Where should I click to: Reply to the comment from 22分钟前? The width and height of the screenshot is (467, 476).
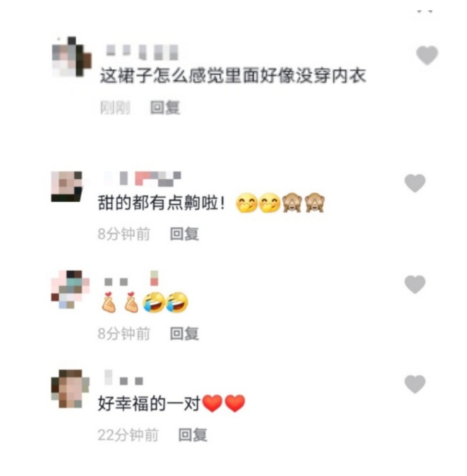click(x=193, y=435)
